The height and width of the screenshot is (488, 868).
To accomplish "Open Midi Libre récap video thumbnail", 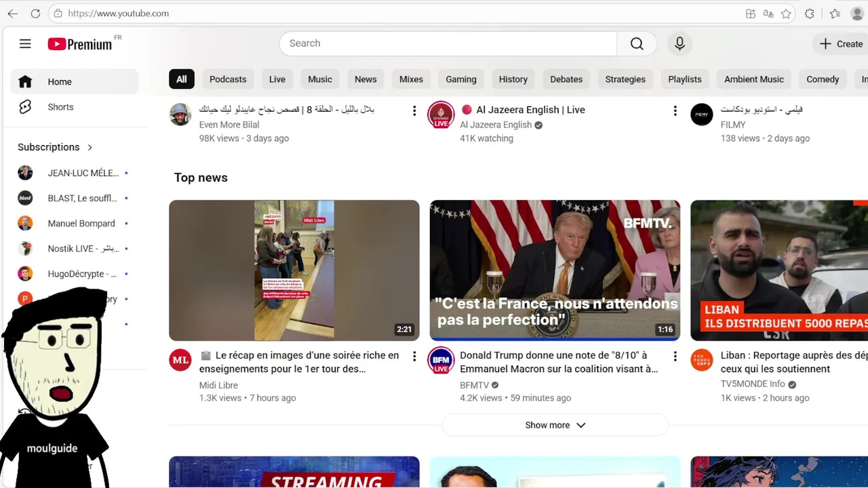I will point(294,270).
